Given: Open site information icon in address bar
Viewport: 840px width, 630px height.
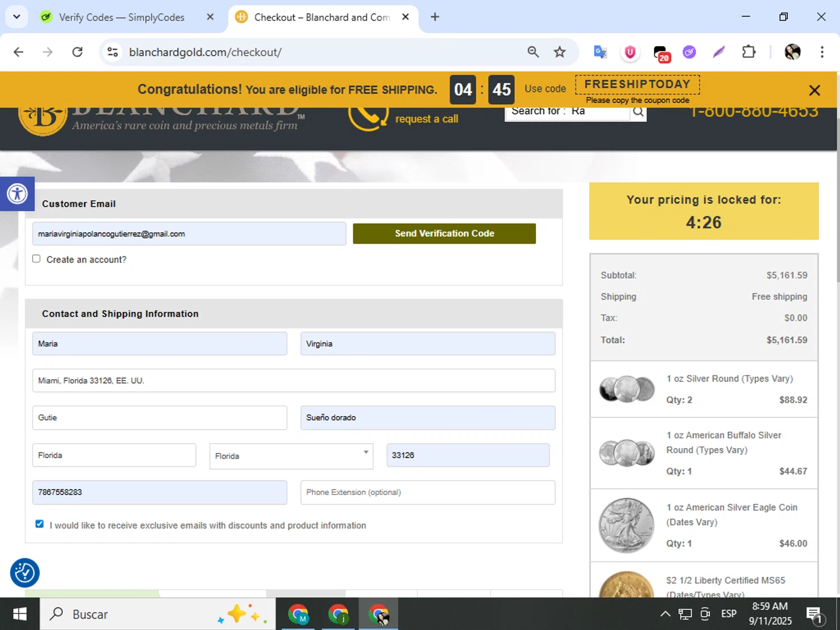Looking at the screenshot, I should click(x=113, y=52).
